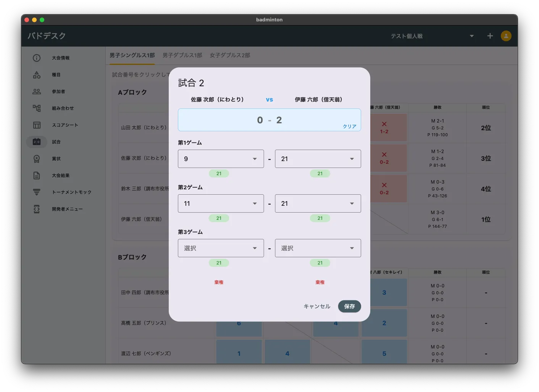Click left player's red 棄権 forfeit text

tap(219, 282)
